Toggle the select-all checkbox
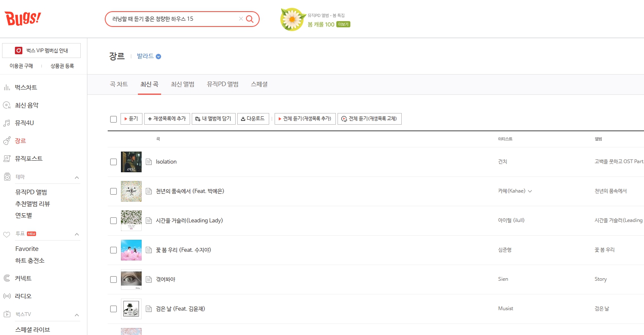Image resolution: width=644 pixels, height=335 pixels. pos(113,119)
